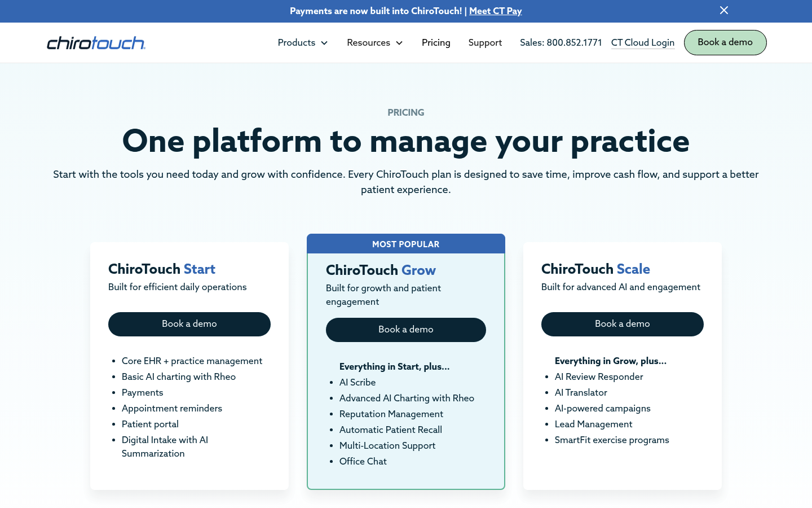Go to the Pricing page

436,43
